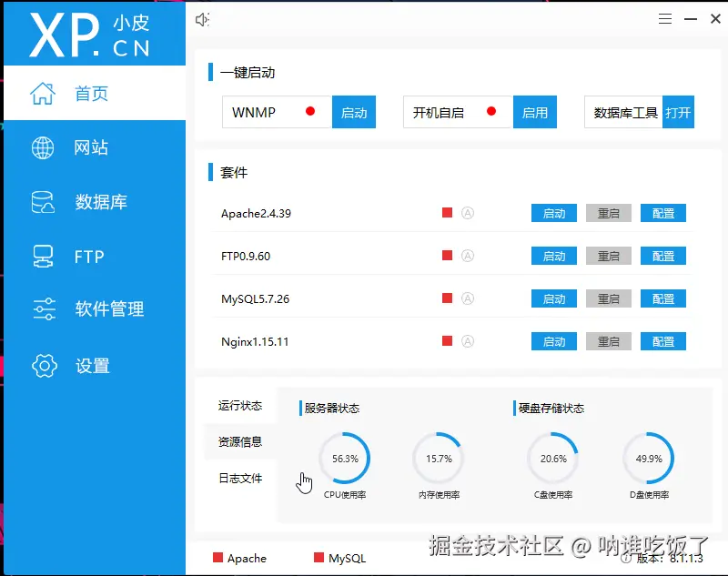Switch to the 运行状态 tab
This screenshot has height=576, width=728.
(240, 406)
